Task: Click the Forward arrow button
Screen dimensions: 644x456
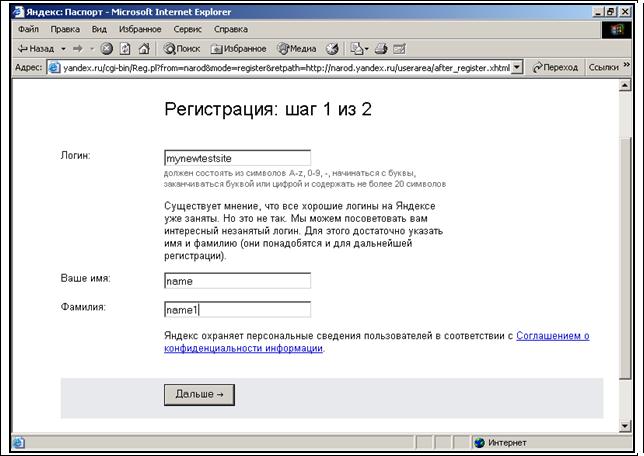Action: [77, 49]
